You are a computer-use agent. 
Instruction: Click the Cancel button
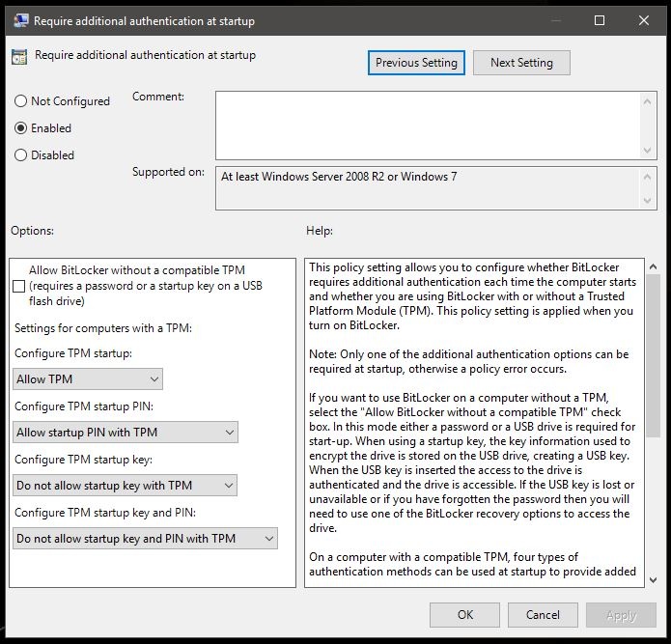coord(543,615)
